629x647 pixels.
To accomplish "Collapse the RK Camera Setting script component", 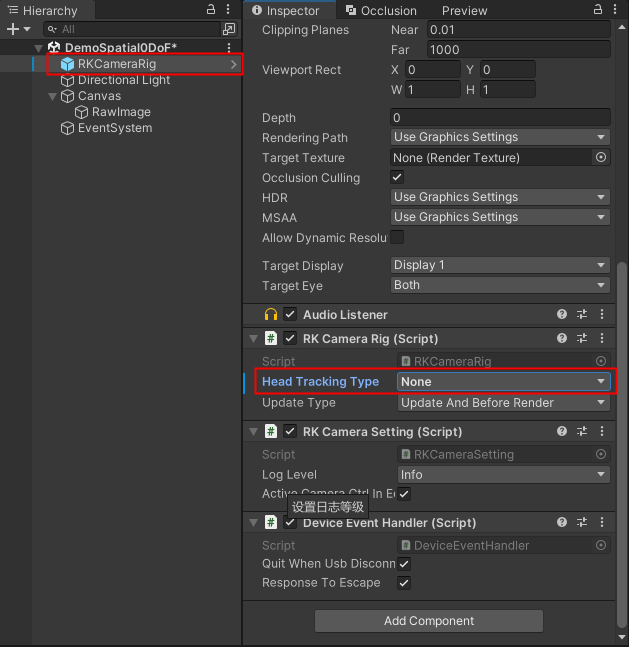I will (x=253, y=432).
